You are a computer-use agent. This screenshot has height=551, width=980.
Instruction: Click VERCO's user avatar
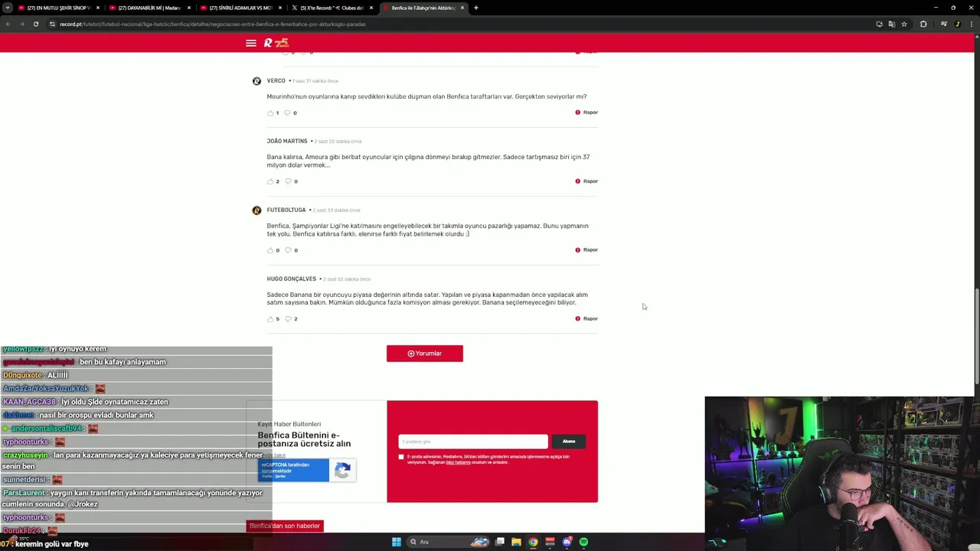pyautogui.click(x=256, y=81)
